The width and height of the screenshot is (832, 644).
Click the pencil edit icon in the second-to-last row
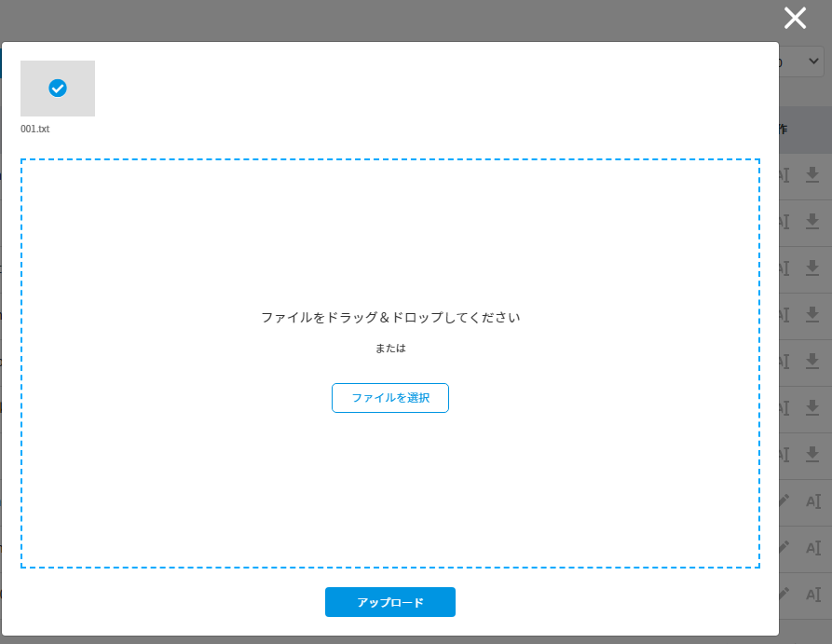(x=784, y=547)
